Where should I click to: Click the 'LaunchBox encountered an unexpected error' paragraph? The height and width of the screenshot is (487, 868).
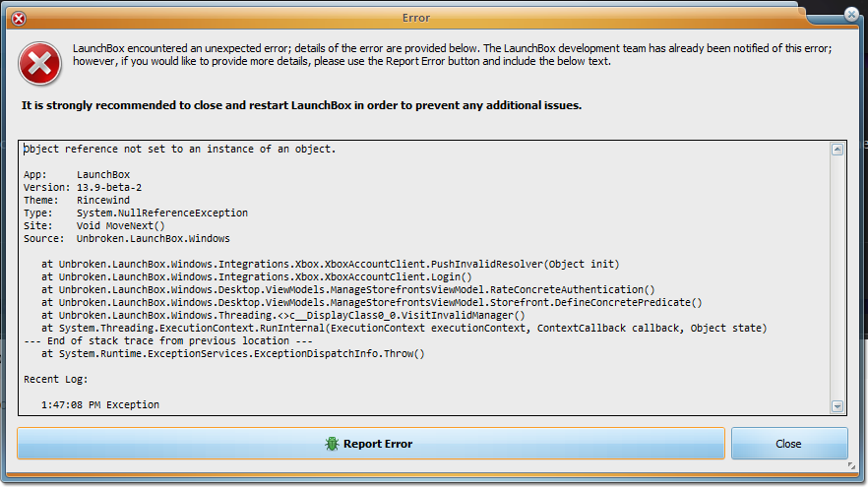(x=453, y=55)
